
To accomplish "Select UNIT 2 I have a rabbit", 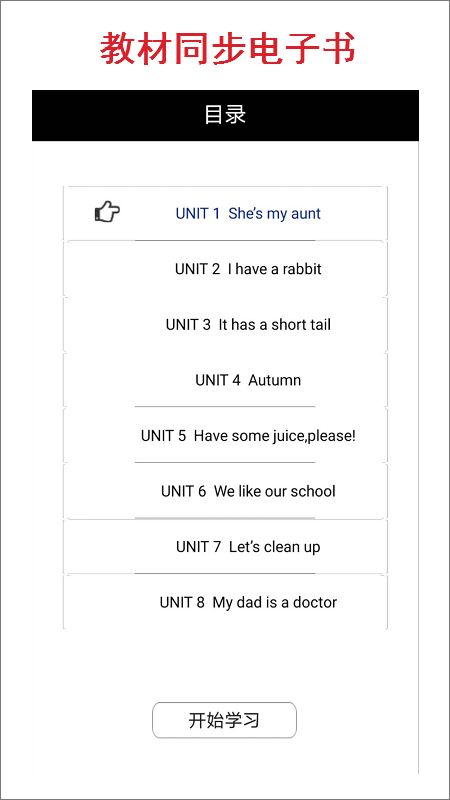I will 225,269.
